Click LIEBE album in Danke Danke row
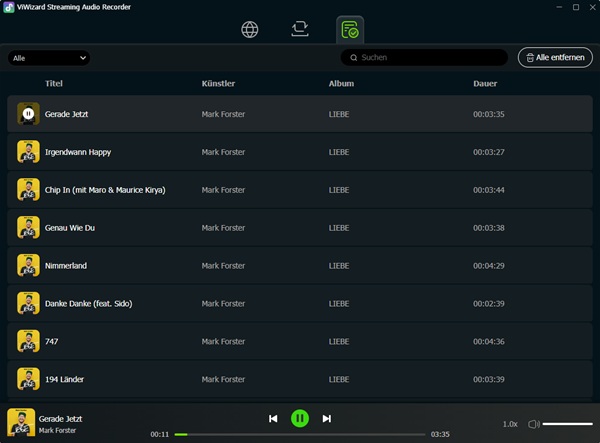This screenshot has width=600, height=443. click(x=339, y=303)
